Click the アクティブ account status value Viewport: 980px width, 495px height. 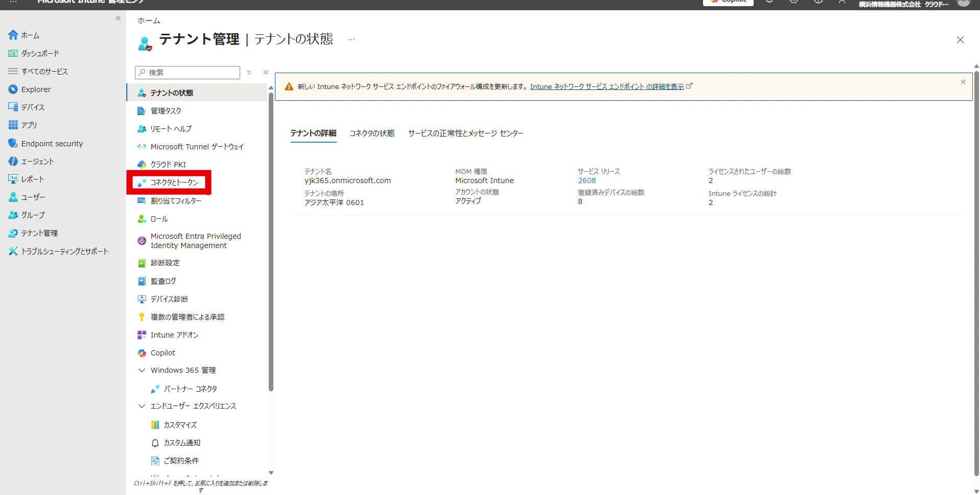[468, 201]
